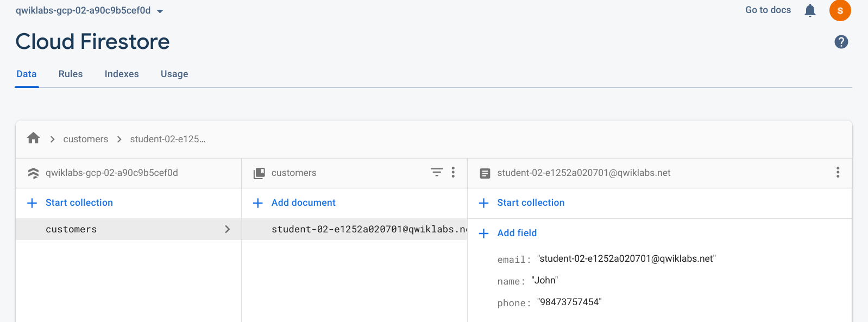Click the name field value "John"
868x322 pixels.
click(545, 280)
